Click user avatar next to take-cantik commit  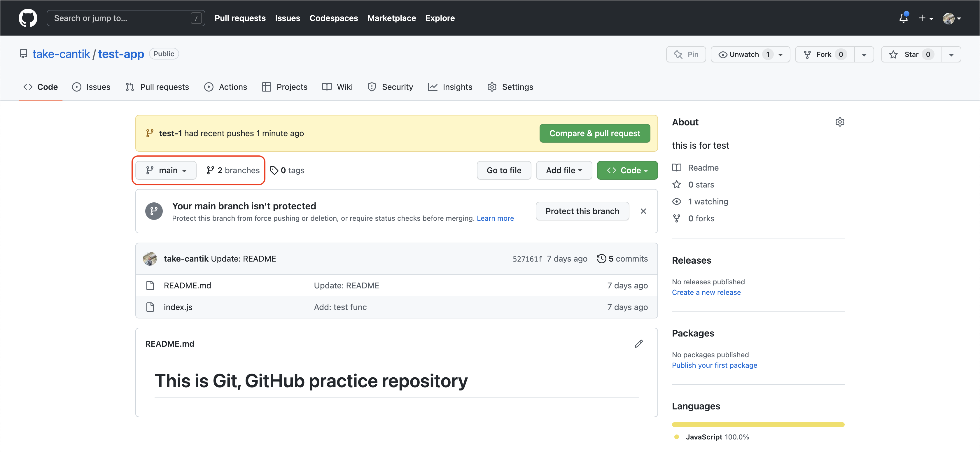[x=150, y=259]
